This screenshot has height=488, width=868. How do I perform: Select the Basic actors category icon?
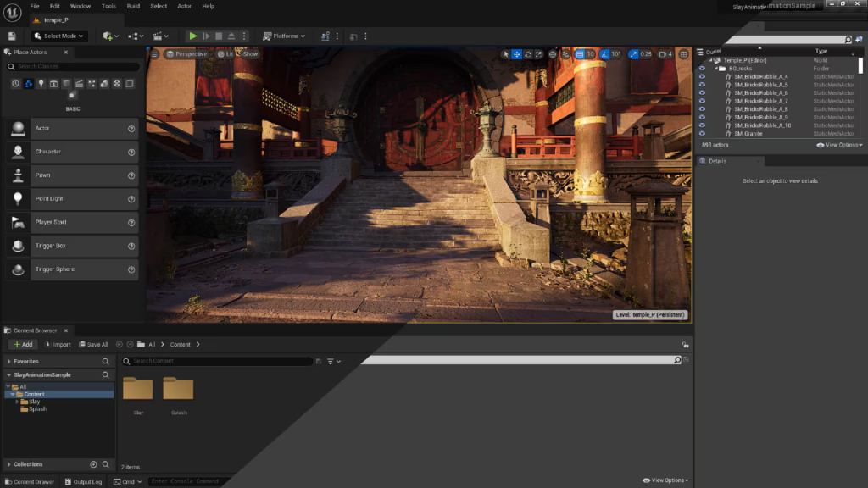point(28,84)
